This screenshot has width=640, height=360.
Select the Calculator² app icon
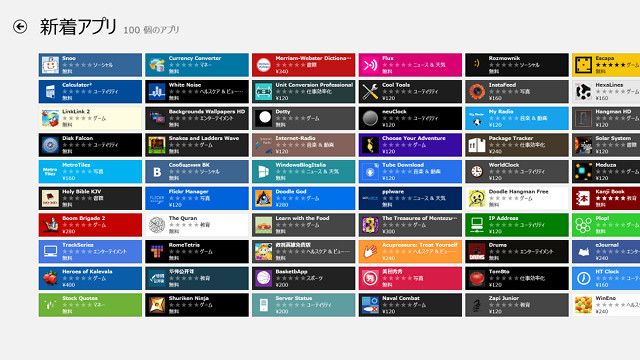tap(50, 91)
